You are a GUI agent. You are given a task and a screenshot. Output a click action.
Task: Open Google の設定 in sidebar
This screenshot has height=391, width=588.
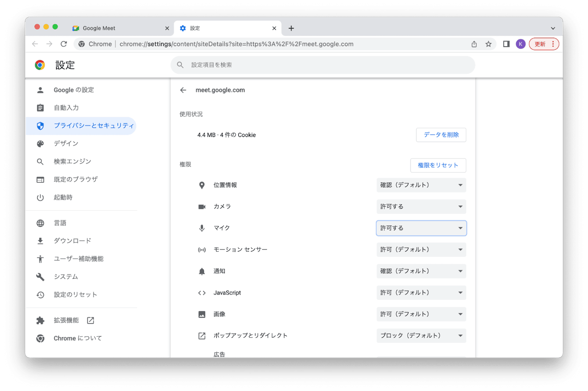[81, 90]
